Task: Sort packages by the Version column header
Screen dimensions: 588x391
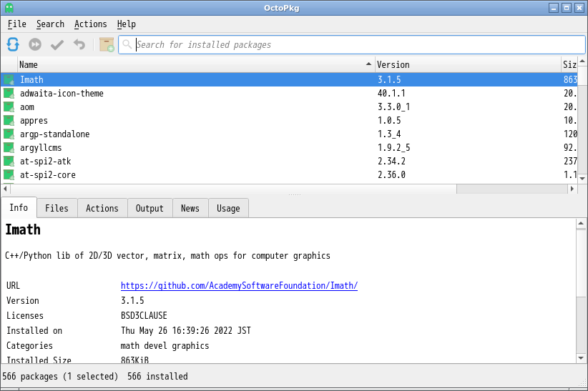Action: (468, 64)
